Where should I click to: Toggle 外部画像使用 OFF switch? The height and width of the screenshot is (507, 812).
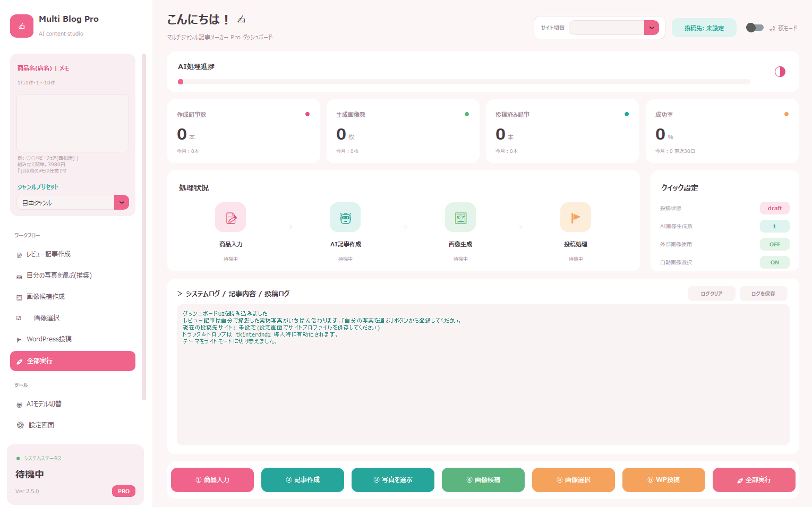tap(774, 244)
